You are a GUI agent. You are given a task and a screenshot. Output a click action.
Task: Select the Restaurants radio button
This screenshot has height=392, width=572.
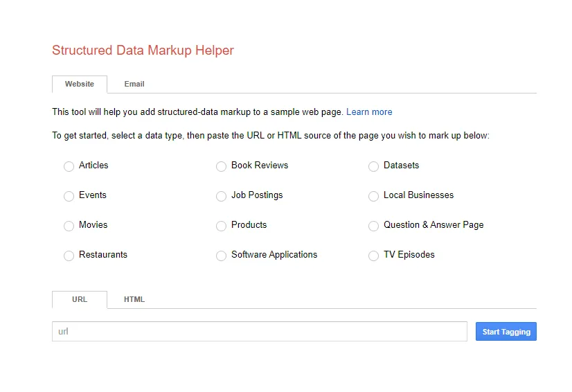(69, 256)
